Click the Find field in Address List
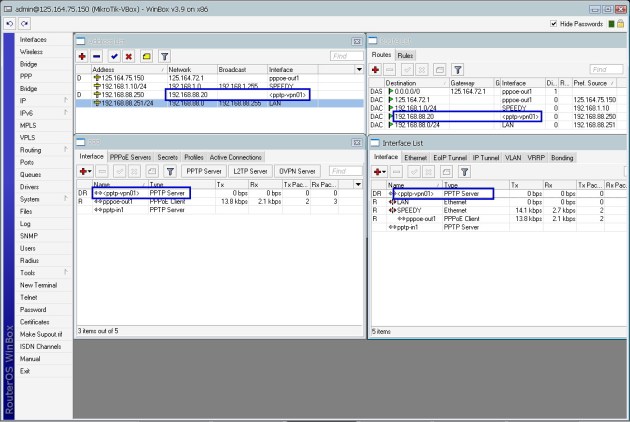Screen dimensions: 630x422 pos(346,56)
